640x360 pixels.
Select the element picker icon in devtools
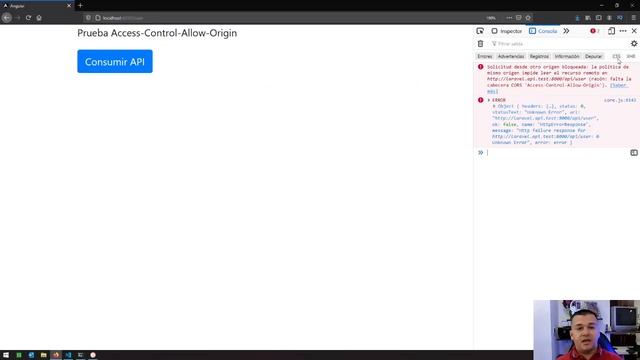(x=480, y=31)
